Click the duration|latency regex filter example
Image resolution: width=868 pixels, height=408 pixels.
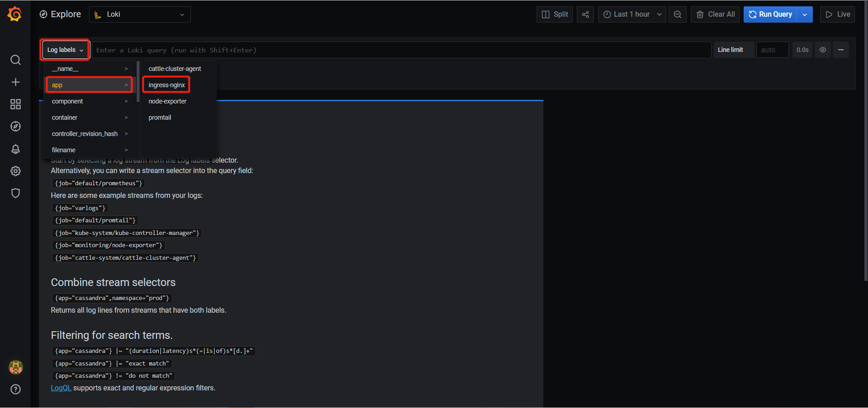[154, 351]
